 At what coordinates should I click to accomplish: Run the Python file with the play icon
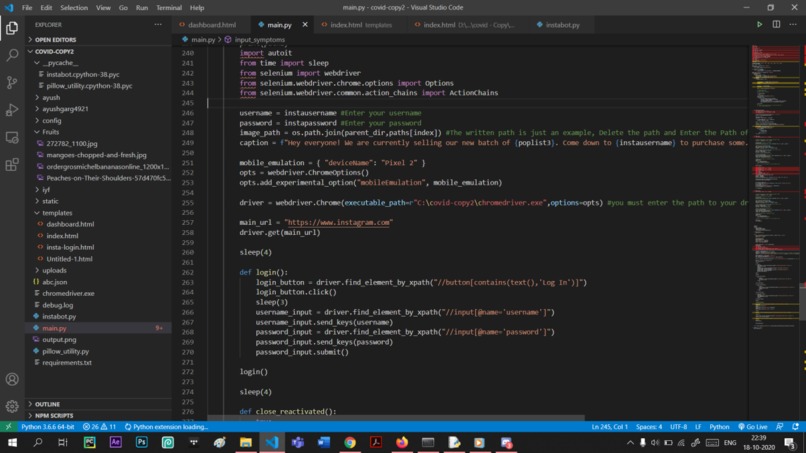tap(759, 24)
